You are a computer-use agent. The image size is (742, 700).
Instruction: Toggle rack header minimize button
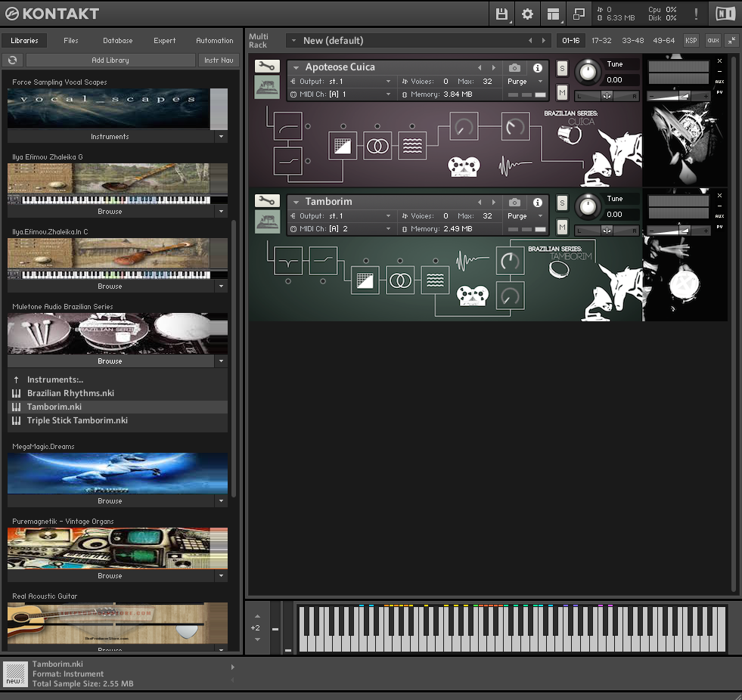[731, 41]
